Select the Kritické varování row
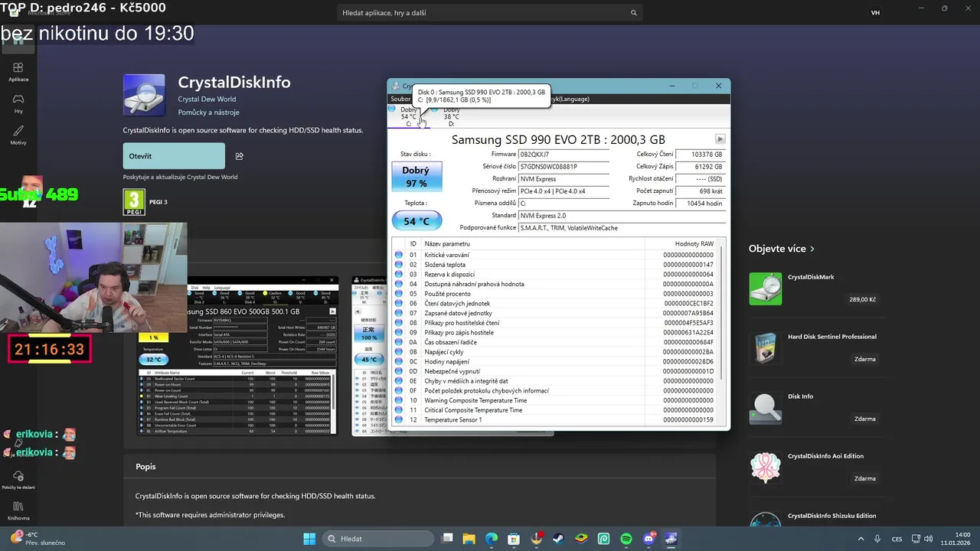This screenshot has height=551, width=980. 554,255
